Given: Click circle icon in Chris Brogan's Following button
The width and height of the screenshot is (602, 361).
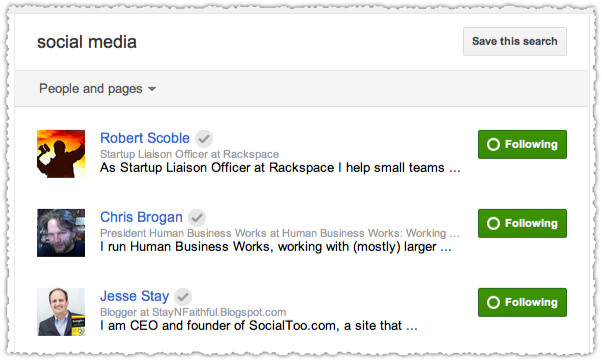Looking at the screenshot, I should coord(493,224).
